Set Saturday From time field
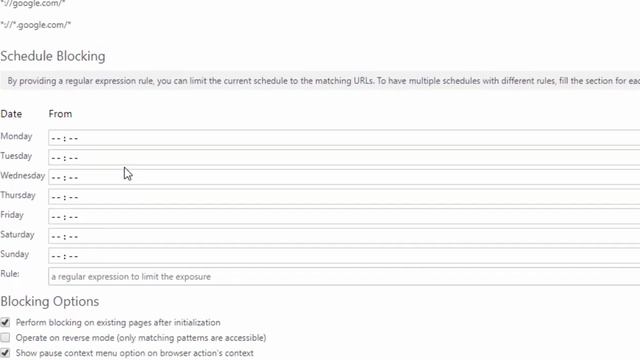Screen dimensions: 640x360 [x=344, y=236]
